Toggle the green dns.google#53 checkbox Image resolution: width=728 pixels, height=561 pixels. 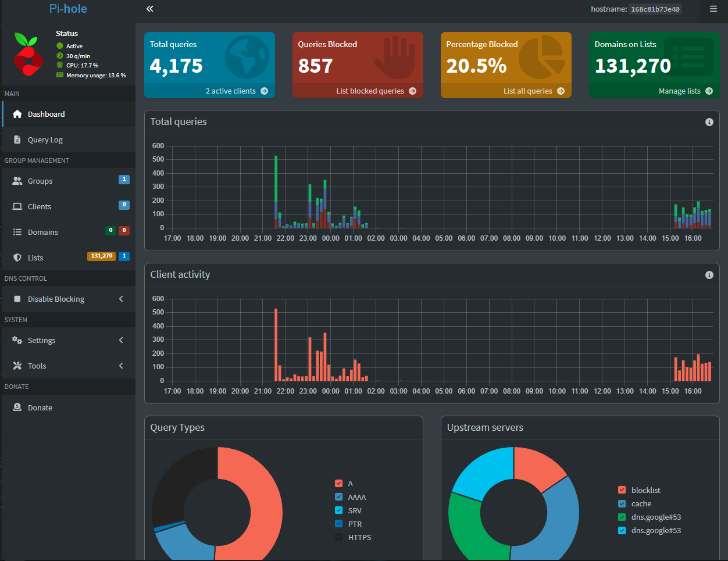[622, 517]
